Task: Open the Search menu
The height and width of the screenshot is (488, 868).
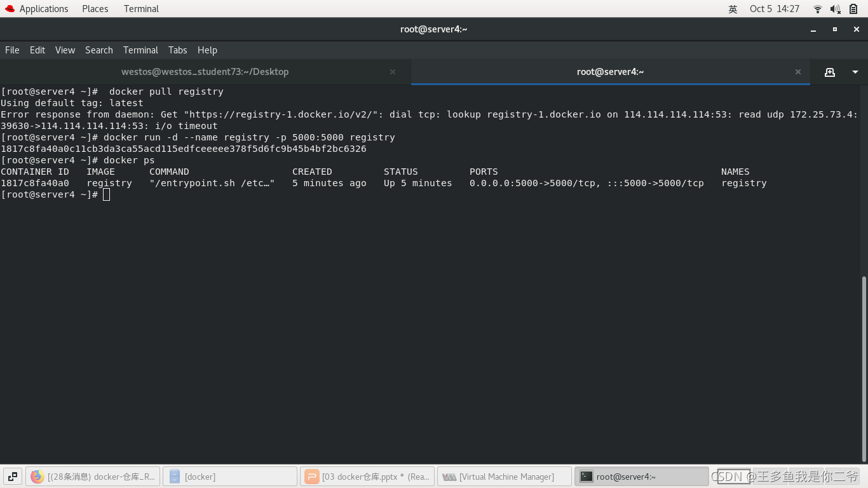Action: point(99,50)
